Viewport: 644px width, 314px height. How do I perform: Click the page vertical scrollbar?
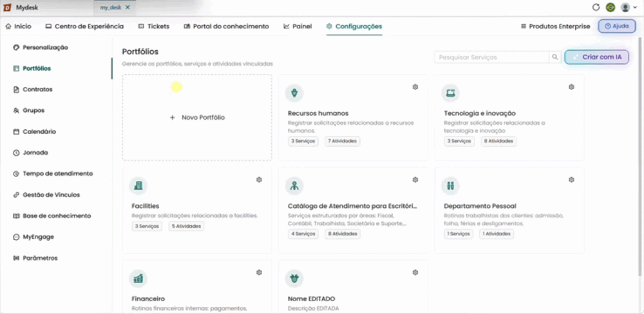[639, 156]
